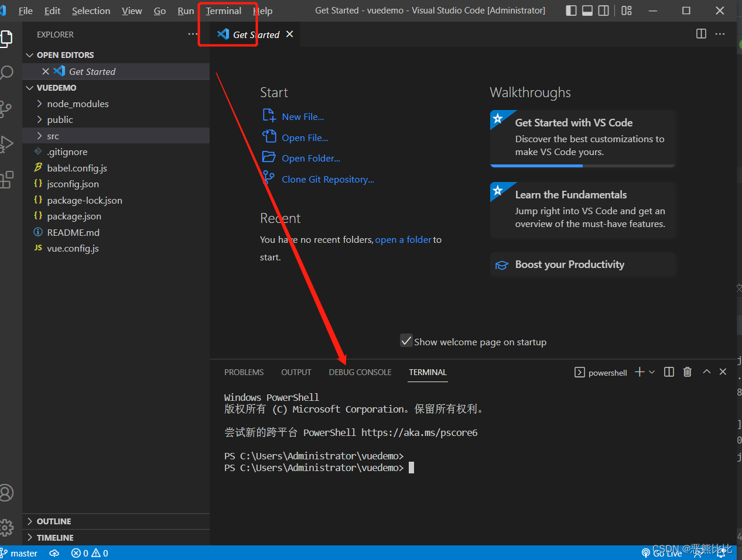Open the View menu
Viewport: 742px width, 560px height.
pos(132,11)
